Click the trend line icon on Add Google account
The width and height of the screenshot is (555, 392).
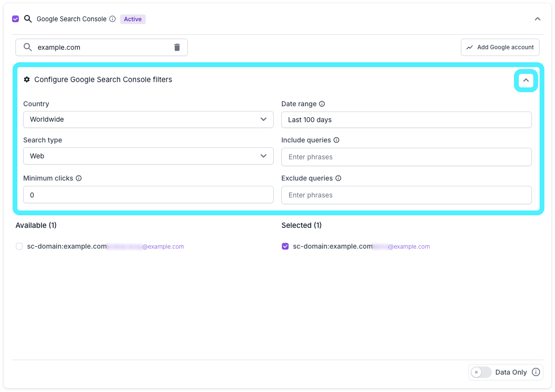pyautogui.click(x=470, y=47)
